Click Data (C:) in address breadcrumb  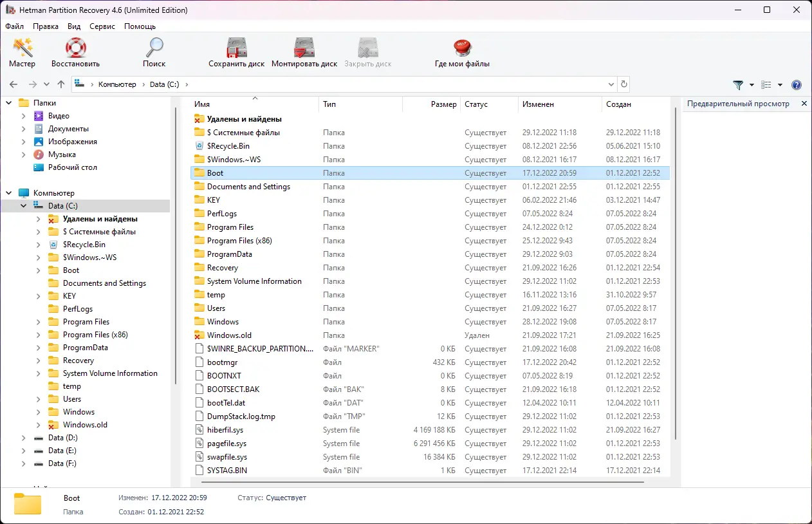165,84
